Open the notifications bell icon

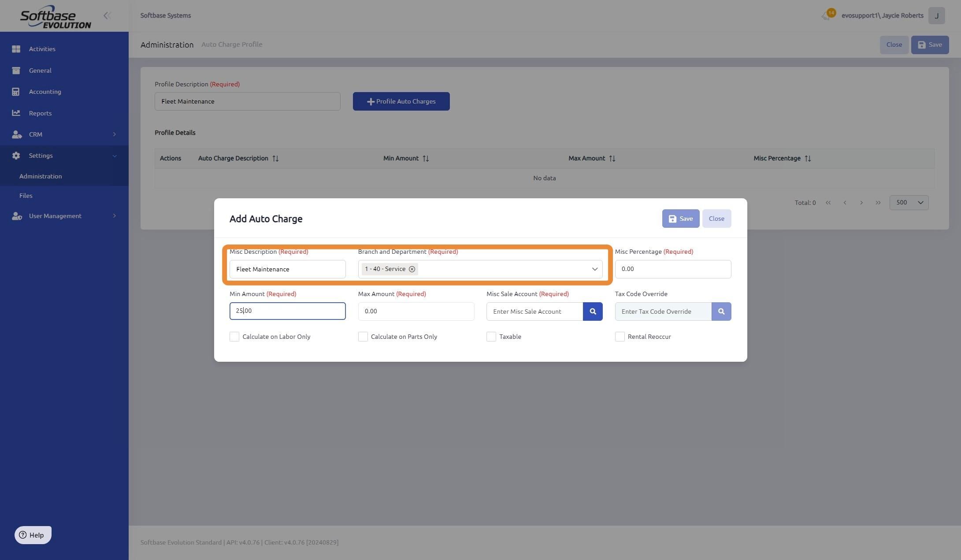(825, 16)
